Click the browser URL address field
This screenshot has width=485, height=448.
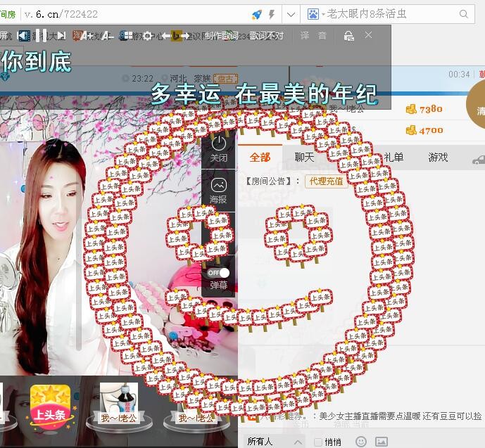tap(136, 14)
